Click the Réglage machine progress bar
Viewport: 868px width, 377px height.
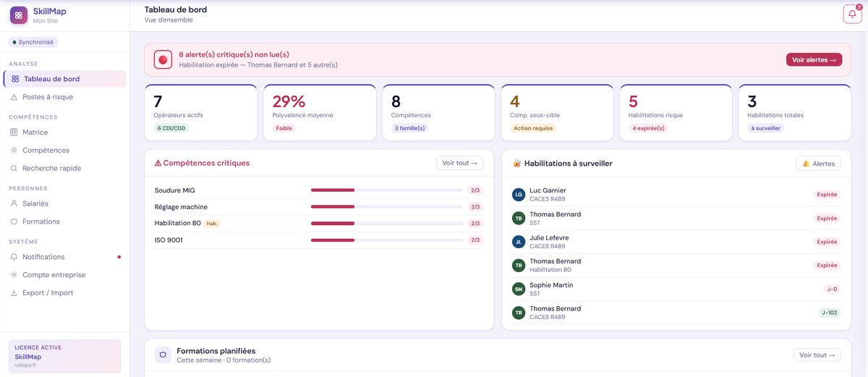coord(386,207)
